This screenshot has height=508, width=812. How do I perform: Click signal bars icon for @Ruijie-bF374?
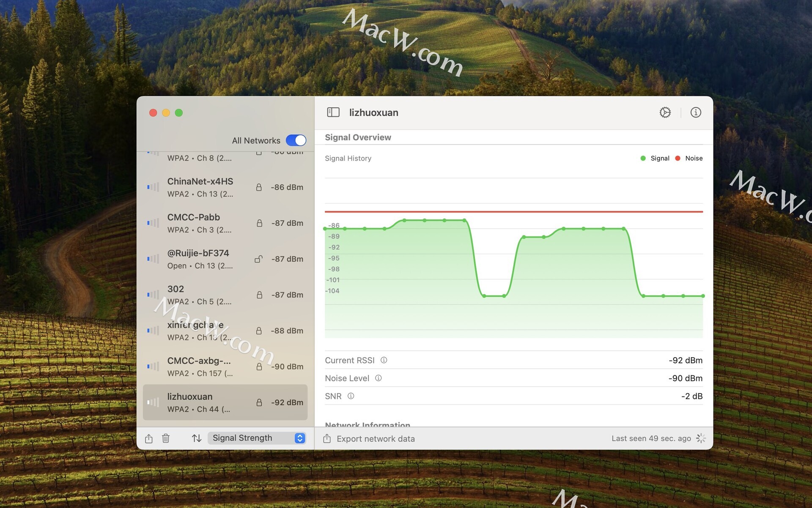point(153,259)
